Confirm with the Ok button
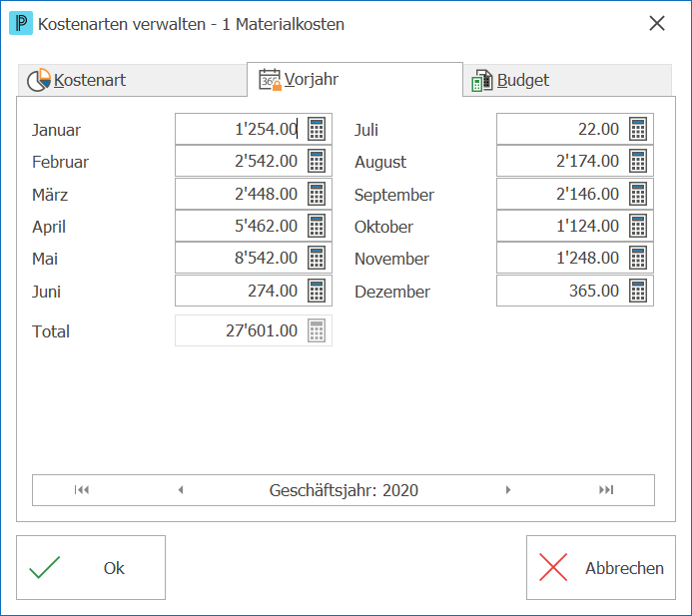This screenshot has width=692, height=616. (91, 567)
